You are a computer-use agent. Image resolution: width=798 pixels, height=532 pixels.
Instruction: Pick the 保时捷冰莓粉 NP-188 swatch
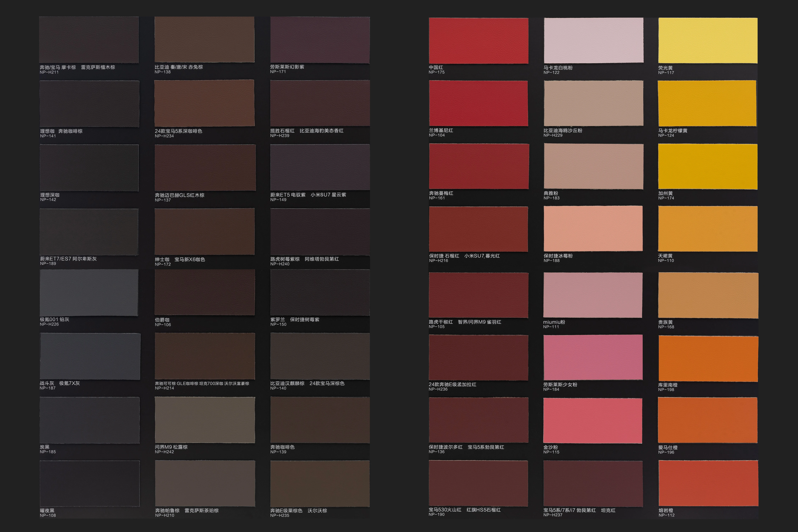click(x=593, y=229)
